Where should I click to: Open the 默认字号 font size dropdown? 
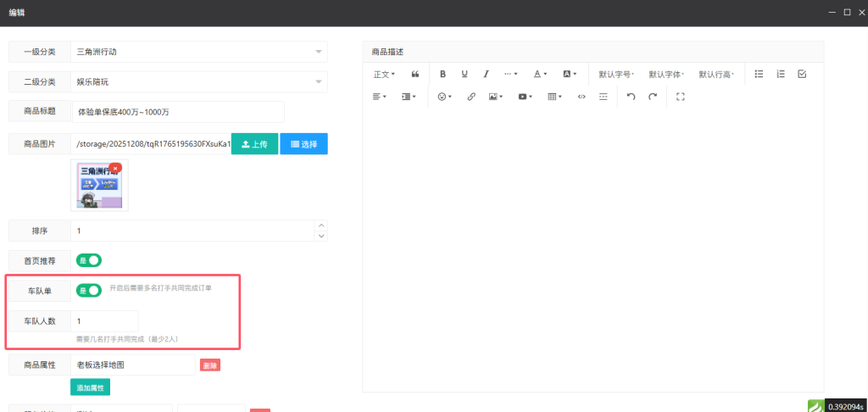(x=616, y=75)
